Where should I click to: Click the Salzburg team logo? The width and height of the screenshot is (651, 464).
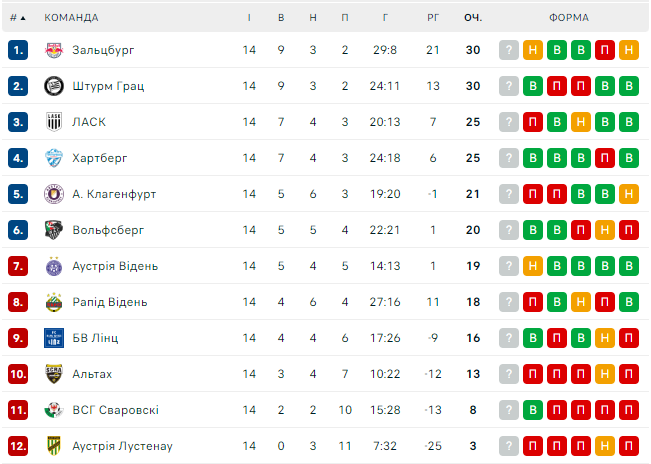tap(54, 50)
